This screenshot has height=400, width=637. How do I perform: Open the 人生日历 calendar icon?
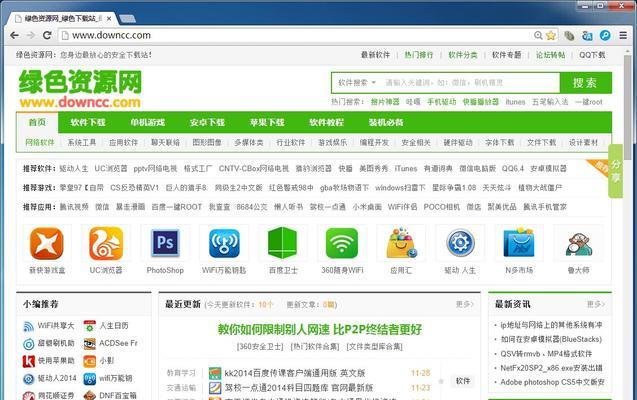click(x=89, y=326)
